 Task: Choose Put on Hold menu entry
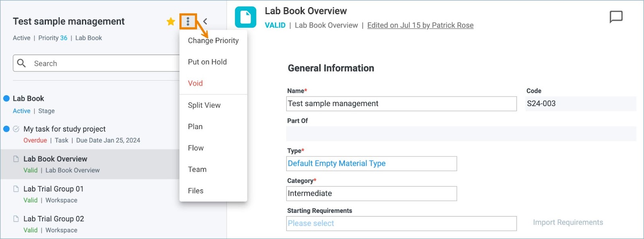point(213,62)
